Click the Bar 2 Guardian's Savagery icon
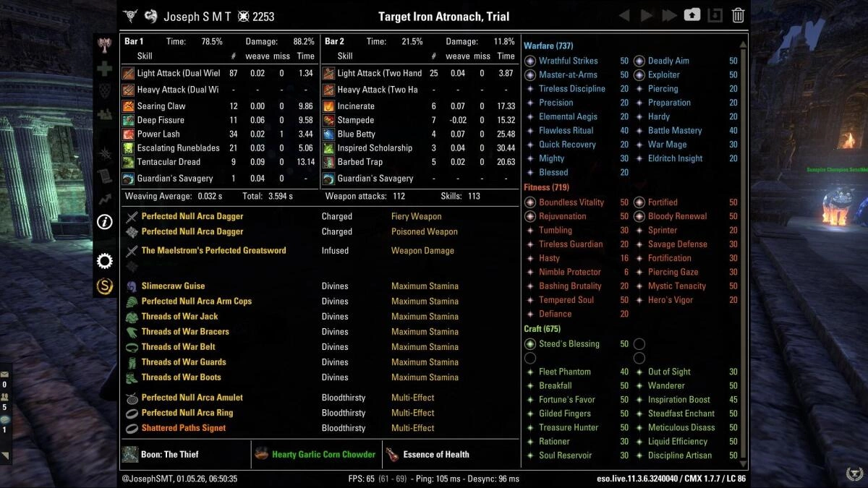Image resolution: width=868 pixels, height=488 pixels. pyautogui.click(x=328, y=179)
